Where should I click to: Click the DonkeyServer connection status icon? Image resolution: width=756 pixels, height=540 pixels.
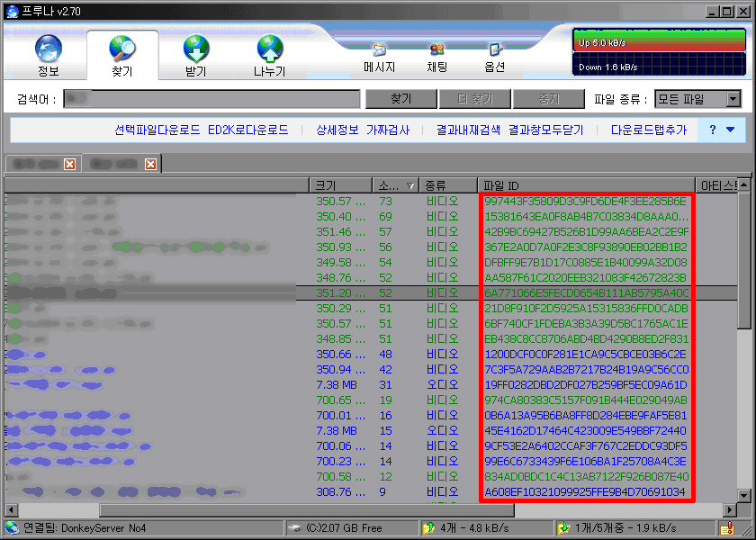12,527
